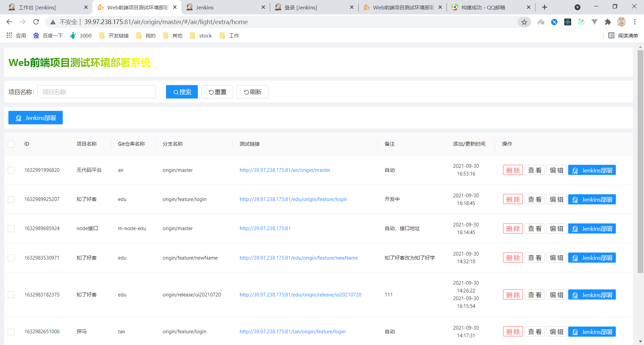Edit the node接口 row

click(x=556, y=228)
